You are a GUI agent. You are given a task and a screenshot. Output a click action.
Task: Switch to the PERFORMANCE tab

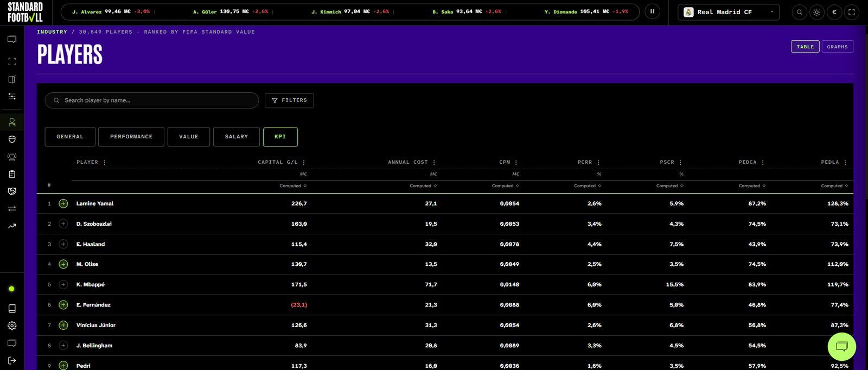131,137
